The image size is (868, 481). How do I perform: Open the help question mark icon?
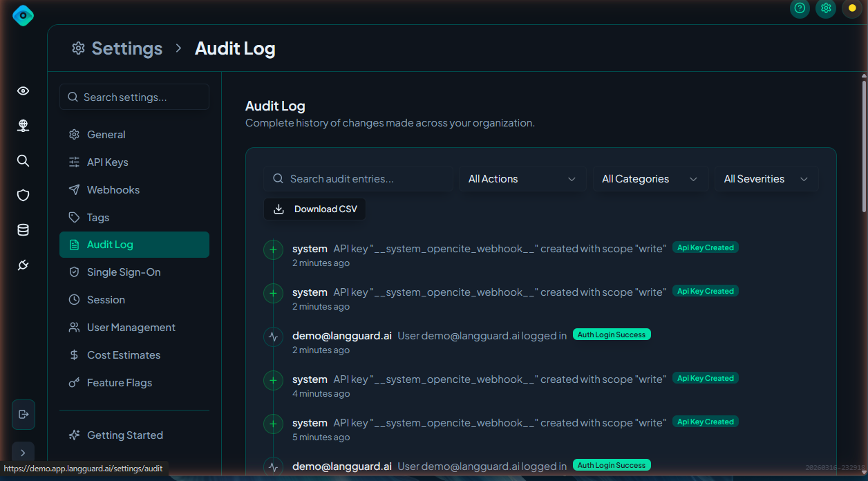tap(800, 8)
